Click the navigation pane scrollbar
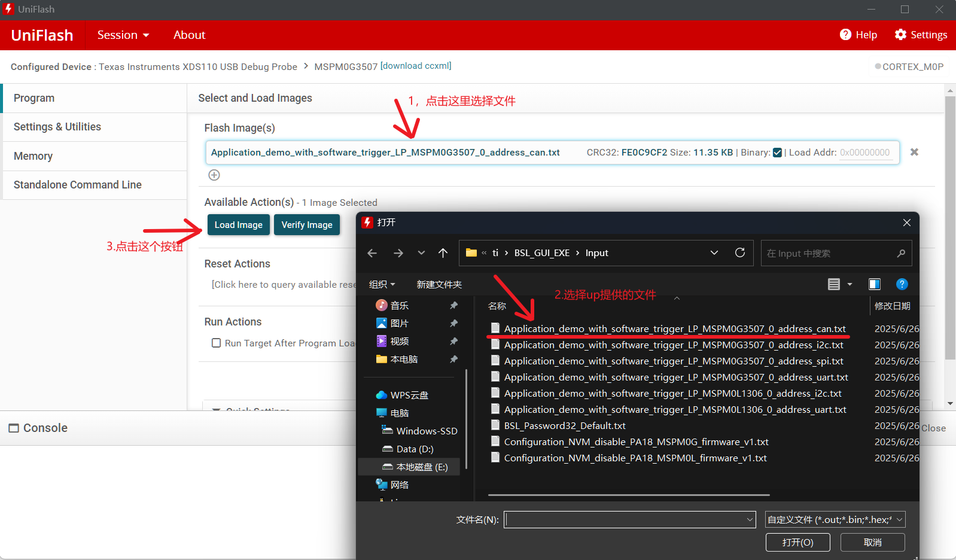The width and height of the screenshot is (956, 560). point(466,419)
